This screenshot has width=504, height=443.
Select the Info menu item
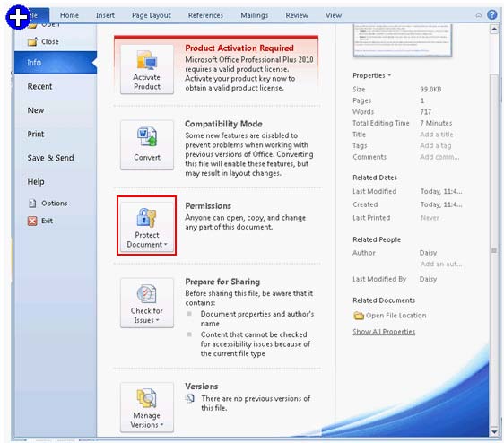pyautogui.click(x=56, y=63)
